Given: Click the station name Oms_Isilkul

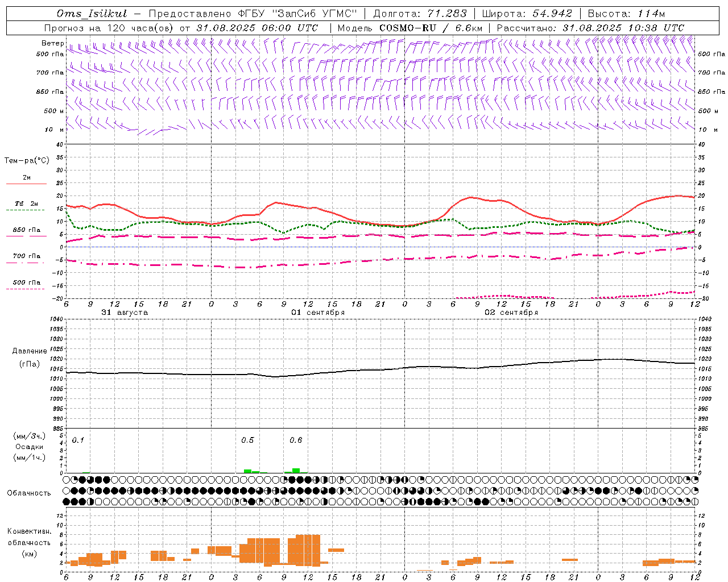Looking at the screenshot, I should (x=92, y=14).
